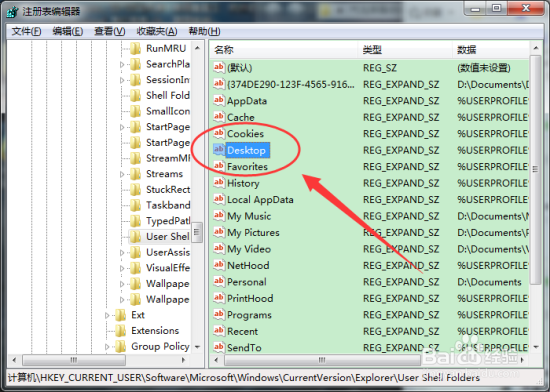Click the values pane horizontal scrollbar thumb

pyautogui.click(x=322, y=360)
